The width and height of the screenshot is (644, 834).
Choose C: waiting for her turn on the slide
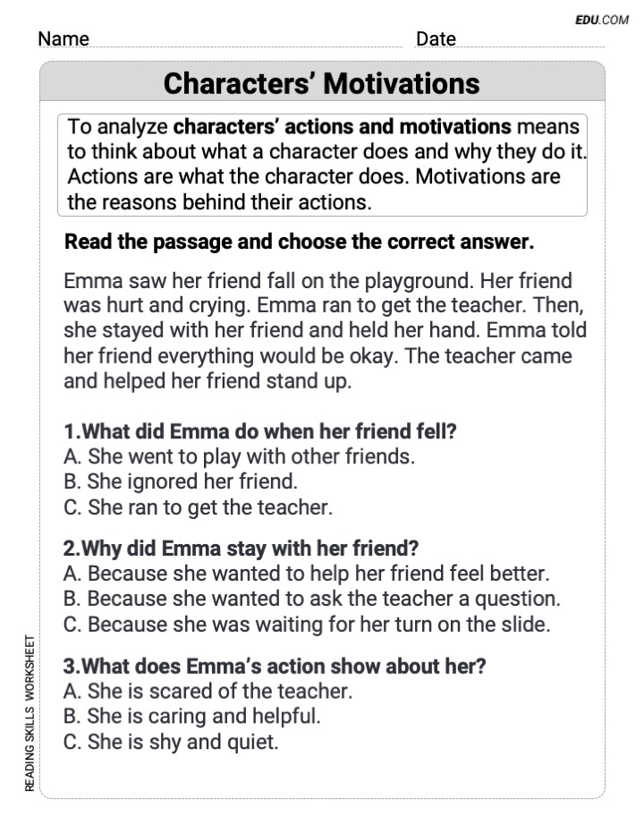tap(307, 625)
